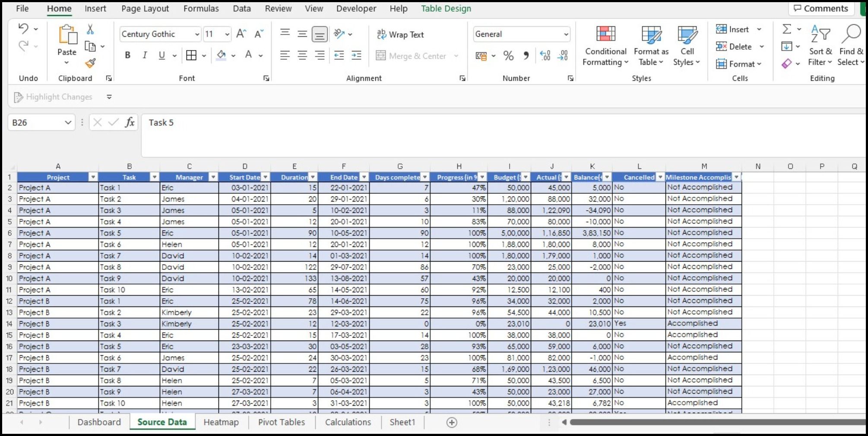This screenshot has height=436, width=868.
Task: Open the General number format dropdown
Action: pos(566,34)
